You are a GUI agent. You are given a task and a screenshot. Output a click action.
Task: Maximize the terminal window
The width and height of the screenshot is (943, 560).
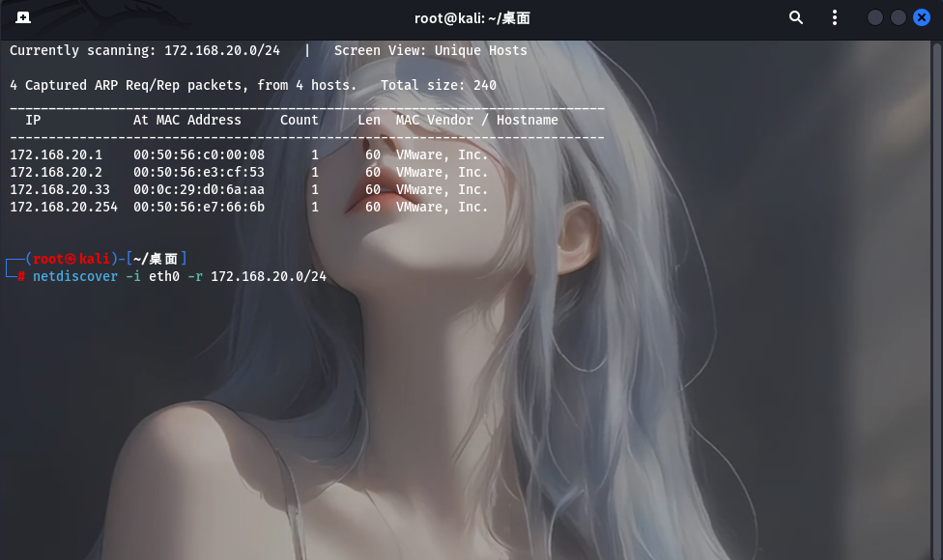pos(898,16)
